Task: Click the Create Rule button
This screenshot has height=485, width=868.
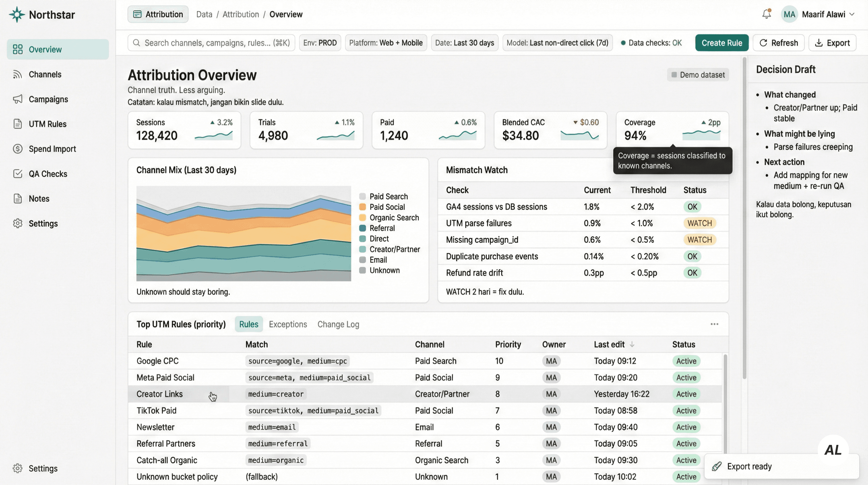Action: [x=721, y=43]
